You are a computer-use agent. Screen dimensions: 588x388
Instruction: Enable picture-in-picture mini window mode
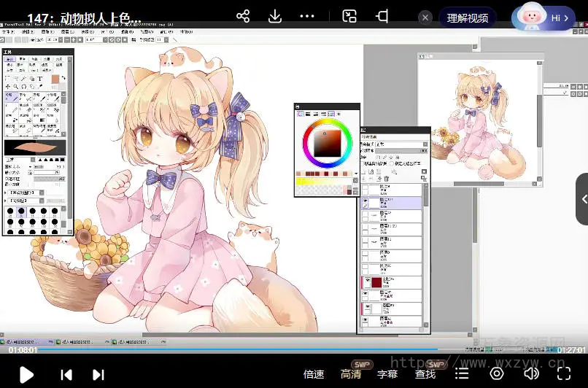(x=349, y=16)
